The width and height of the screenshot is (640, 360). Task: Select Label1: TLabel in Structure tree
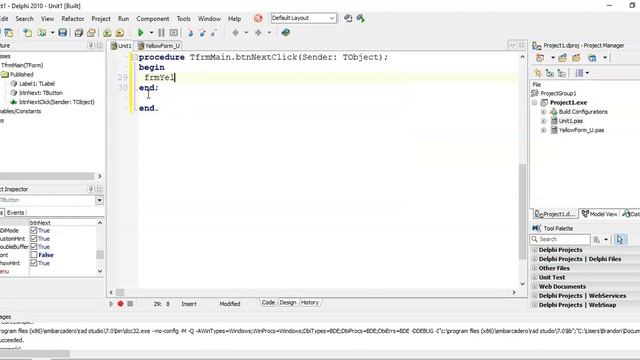(x=37, y=84)
